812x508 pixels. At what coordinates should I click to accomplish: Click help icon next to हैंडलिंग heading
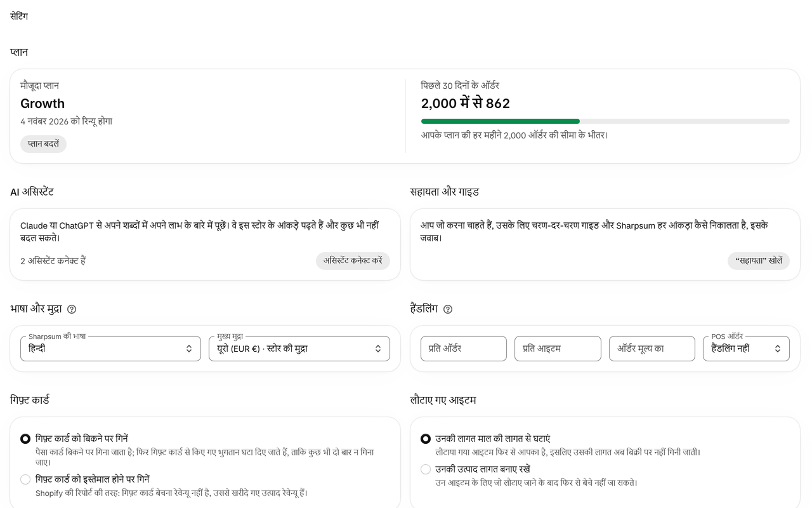[448, 309]
